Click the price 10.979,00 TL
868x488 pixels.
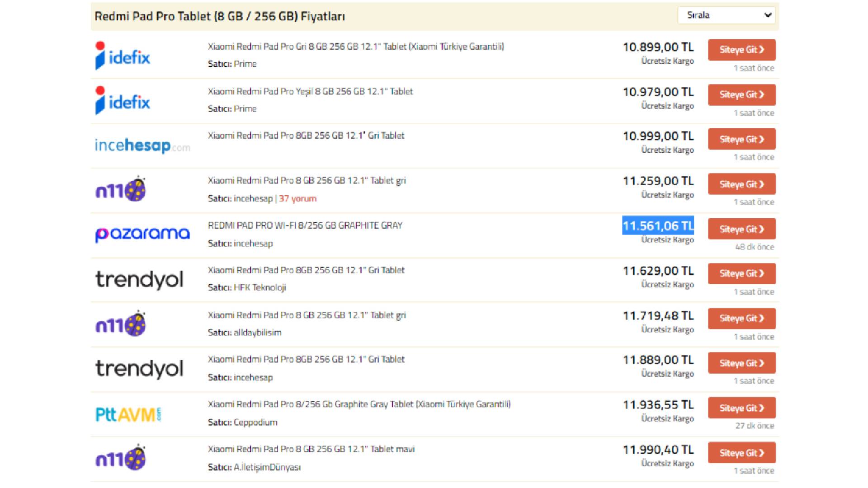coord(658,92)
